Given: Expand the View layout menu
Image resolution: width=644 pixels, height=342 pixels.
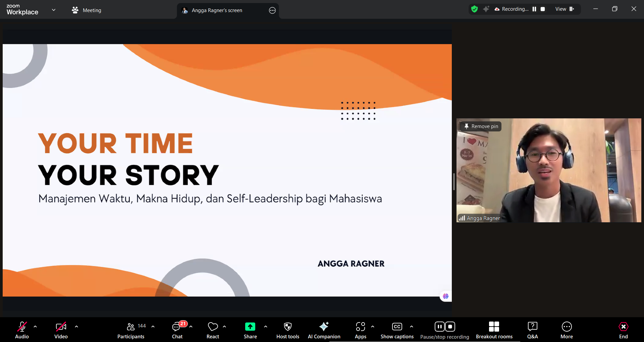Looking at the screenshot, I should coord(565,9).
